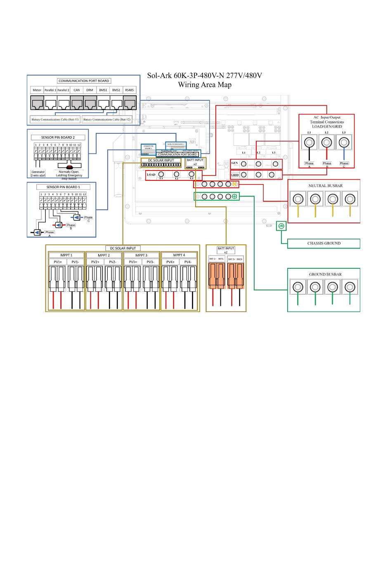Click the 'PV2+' label
This screenshot has width=392, height=561.
pos(95,262)
